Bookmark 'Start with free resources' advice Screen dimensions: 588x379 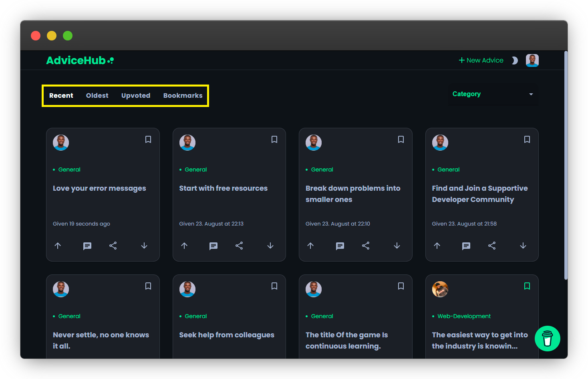pyautogui.click(x=274, y=139)
